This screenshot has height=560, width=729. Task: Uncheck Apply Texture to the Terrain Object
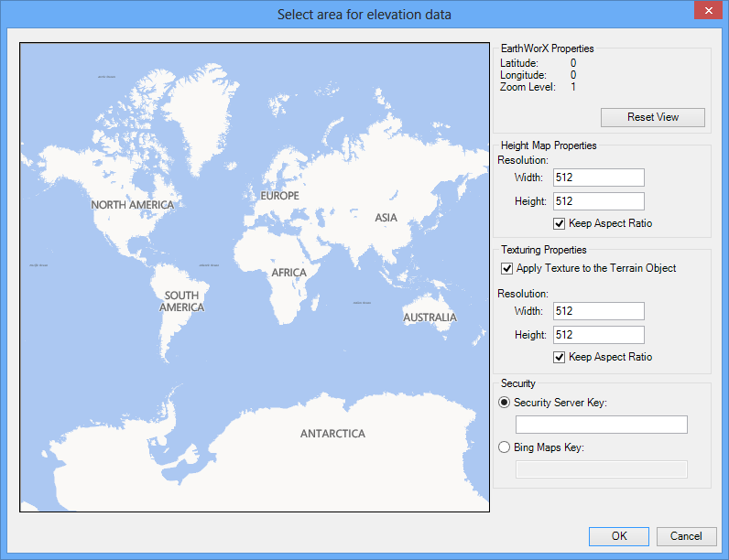point(507,268)
